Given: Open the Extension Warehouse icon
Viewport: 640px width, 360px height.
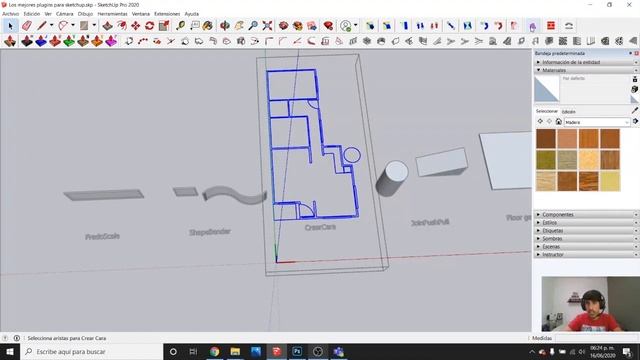Looking at the screenshot, I should [298, 26].
